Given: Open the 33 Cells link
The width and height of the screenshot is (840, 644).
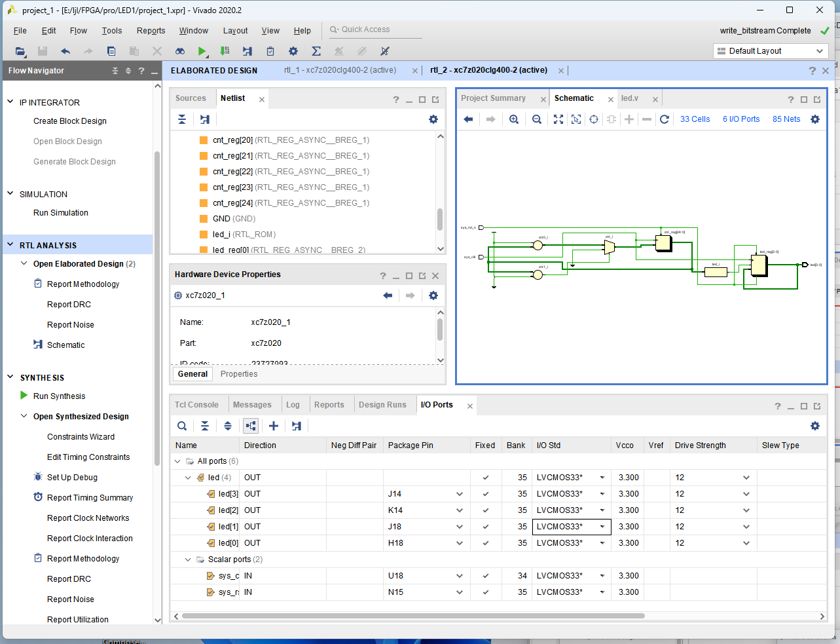Looking at the screenshot, I should click(695, 119).
